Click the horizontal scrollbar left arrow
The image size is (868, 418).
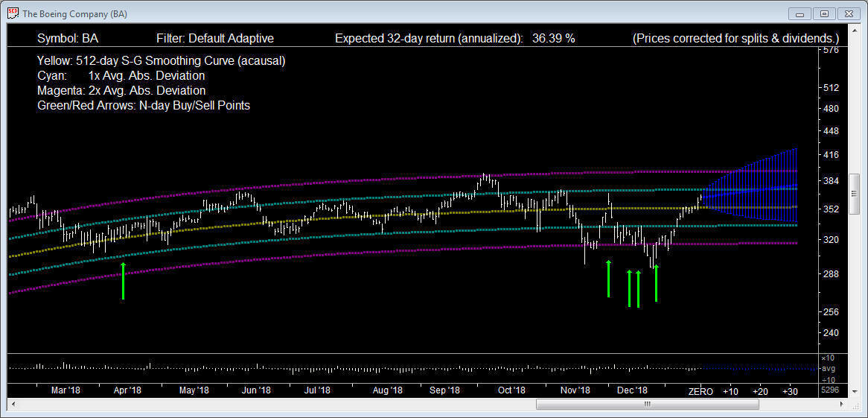click(12, 404)
